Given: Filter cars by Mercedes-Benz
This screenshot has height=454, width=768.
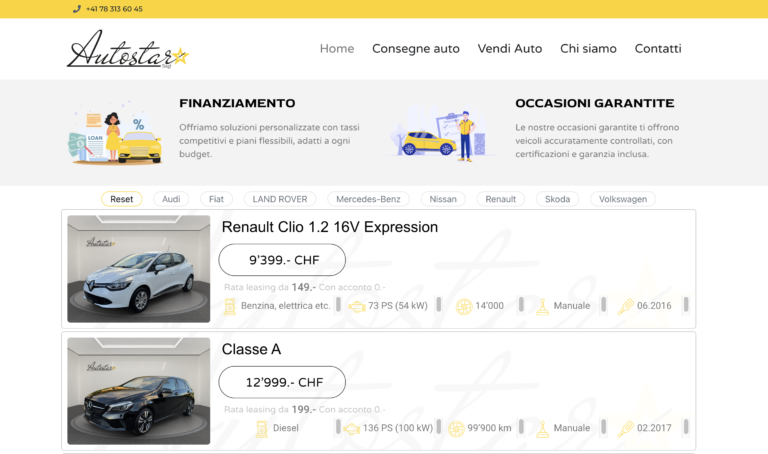Looking at the screenshot, I should coord(368,199).
